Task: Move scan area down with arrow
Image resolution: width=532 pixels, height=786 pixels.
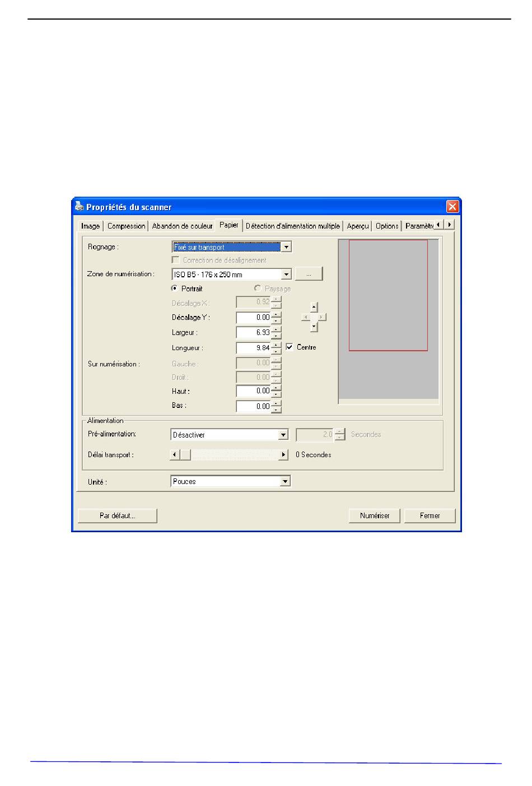Action: point(314,327)
